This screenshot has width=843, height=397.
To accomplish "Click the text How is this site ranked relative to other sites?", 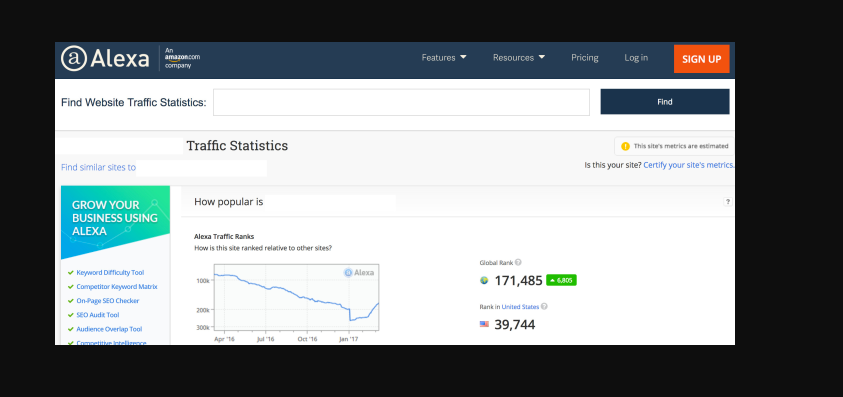I will click(263, 248).
